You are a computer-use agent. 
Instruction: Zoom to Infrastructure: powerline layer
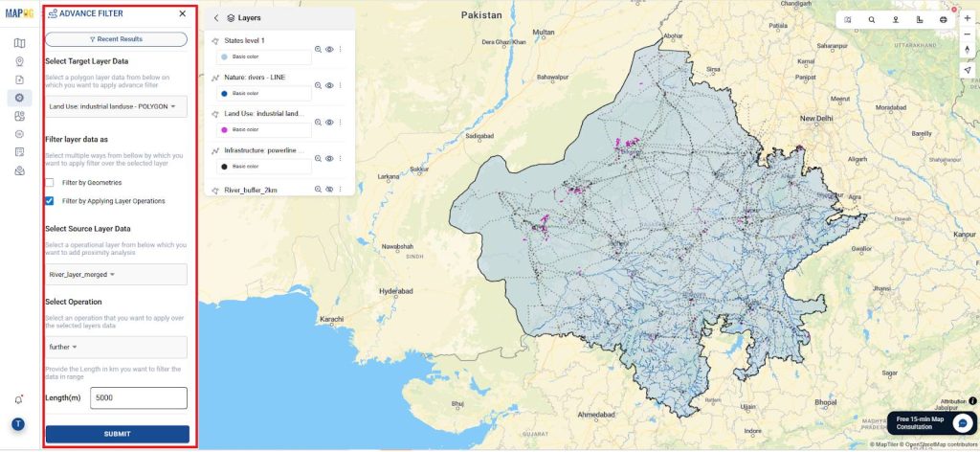pyautogui.click(x=318, y=159)
